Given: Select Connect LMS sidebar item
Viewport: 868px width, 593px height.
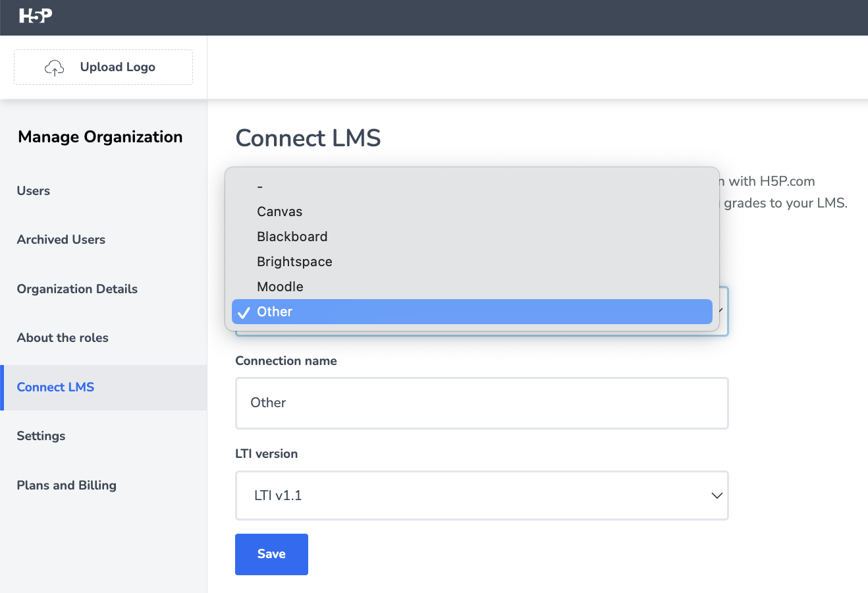Looking at the screenshot, I should click(x=55, y=387).
